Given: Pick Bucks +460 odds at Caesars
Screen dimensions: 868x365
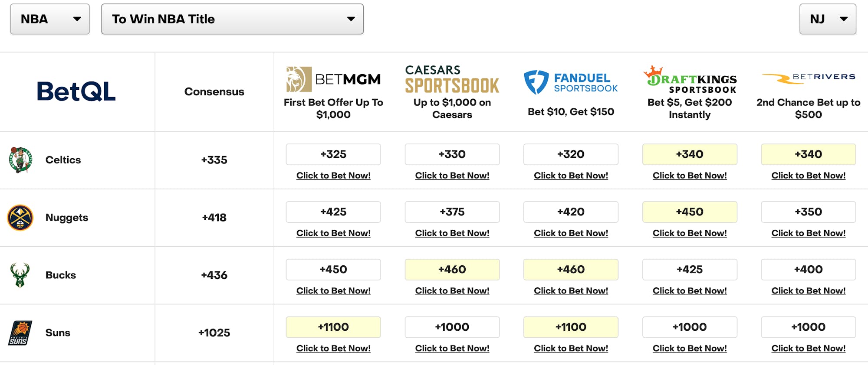Looking at the screenshot, I should 452,270.
